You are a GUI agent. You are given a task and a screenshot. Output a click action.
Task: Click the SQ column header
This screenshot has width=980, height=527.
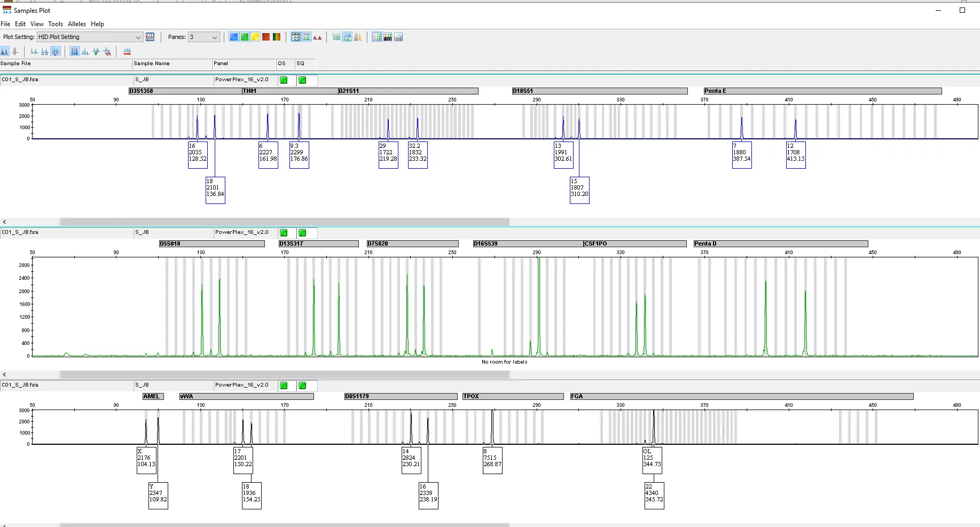[x=305, y=64]
